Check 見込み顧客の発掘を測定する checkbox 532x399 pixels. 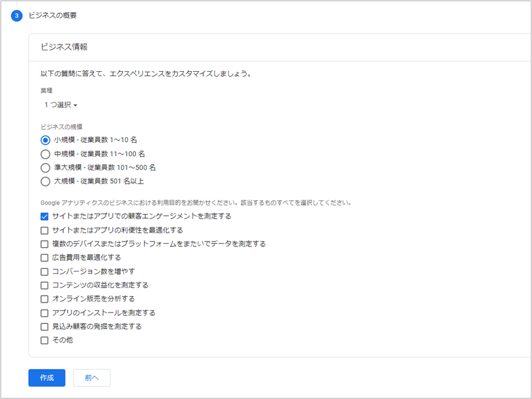pos(45,327)
